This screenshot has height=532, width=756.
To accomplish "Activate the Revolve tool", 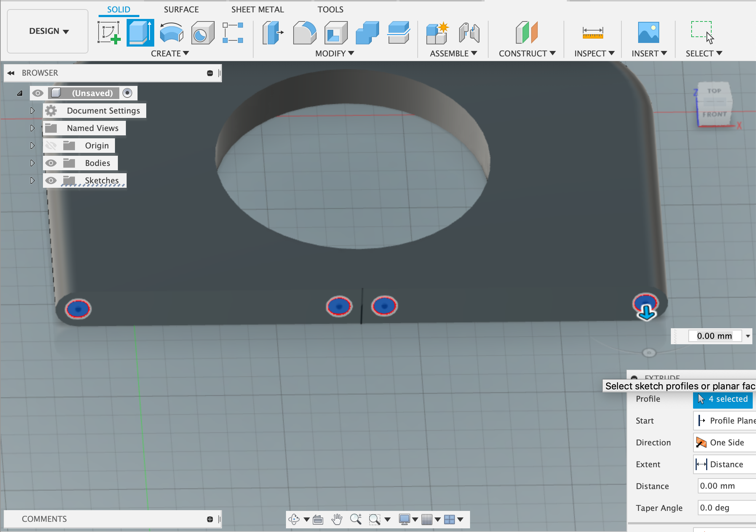I will (171, 33).
